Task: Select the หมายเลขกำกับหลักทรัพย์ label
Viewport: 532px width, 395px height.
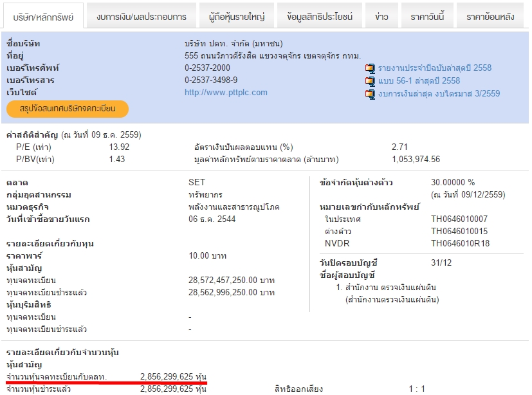Action: coord(369,207)
